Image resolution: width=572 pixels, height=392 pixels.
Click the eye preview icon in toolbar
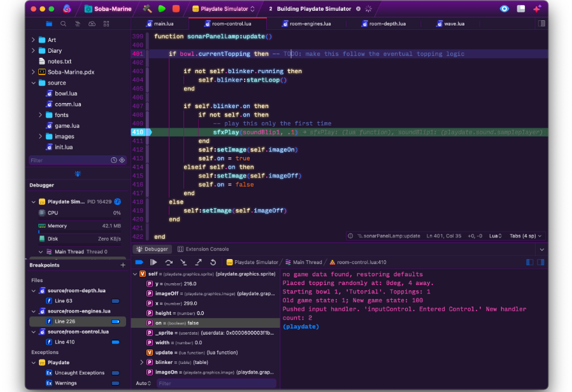coord(504,9)
